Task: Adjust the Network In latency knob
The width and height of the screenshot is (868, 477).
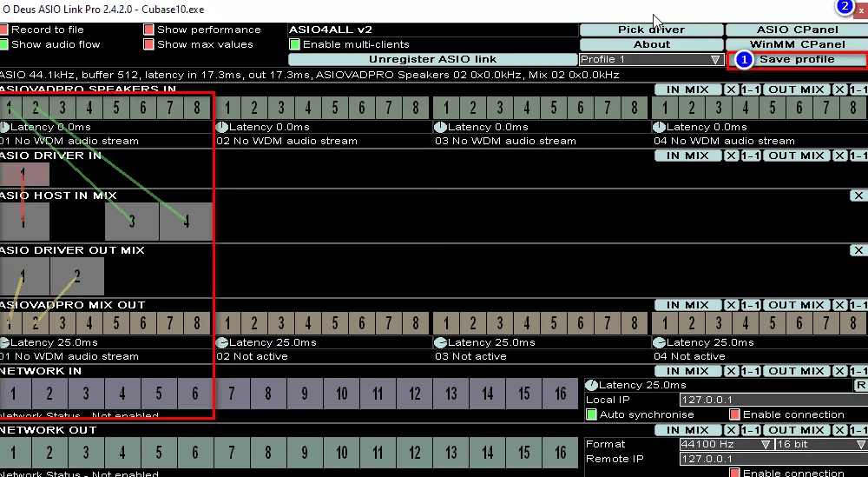Action: pos(592,385)
